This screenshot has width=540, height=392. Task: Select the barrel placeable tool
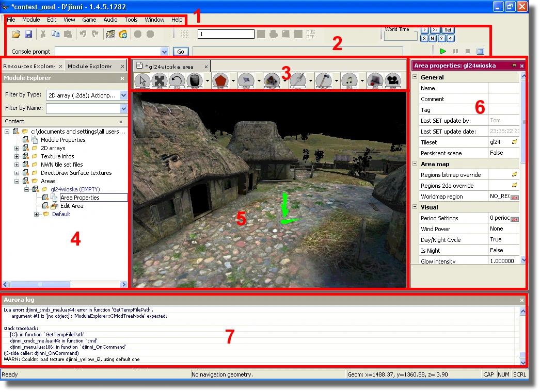pyautogui.click(x=194, y=81)
